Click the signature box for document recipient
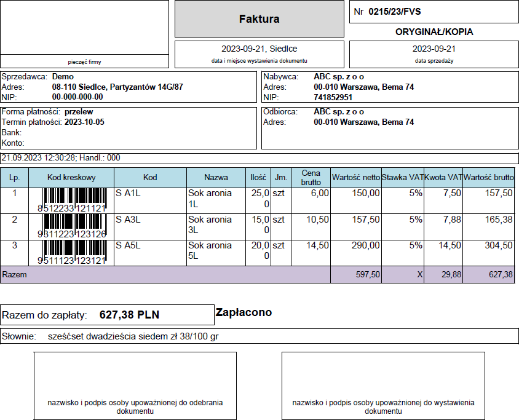519x420 pixels. (135, 385)
